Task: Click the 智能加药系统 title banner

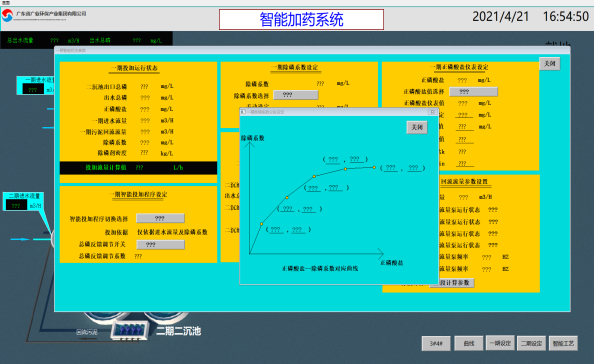Action: tap(301, 19)
